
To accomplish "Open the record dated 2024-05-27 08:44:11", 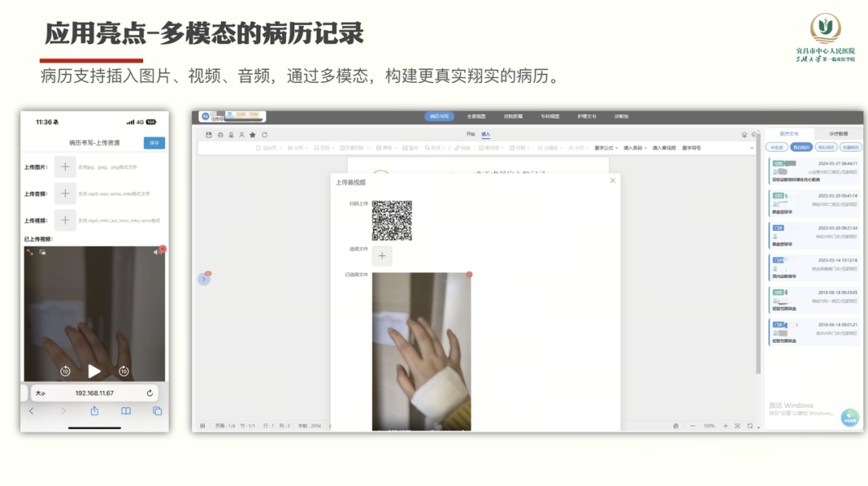I will (814, 171).
